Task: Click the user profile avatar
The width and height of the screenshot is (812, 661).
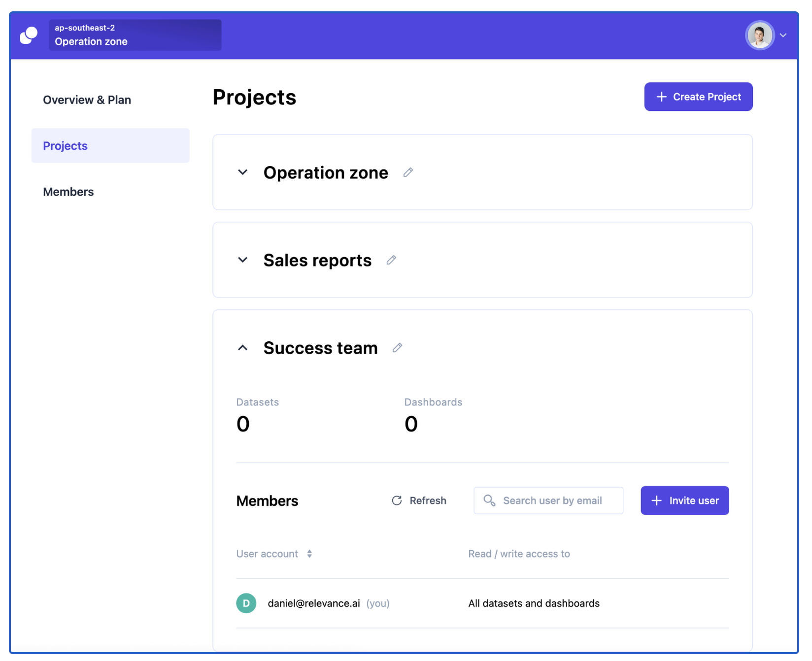Action: [759, 35]
